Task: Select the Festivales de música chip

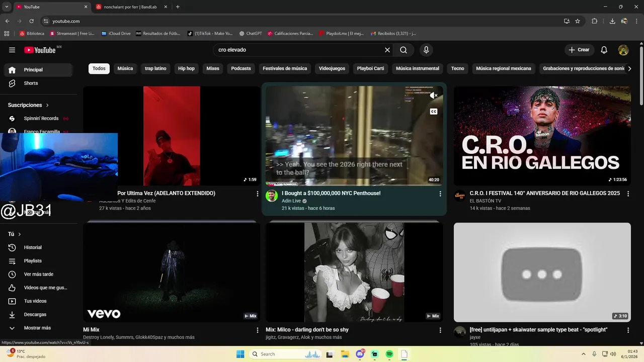Action: click(285, 68)
